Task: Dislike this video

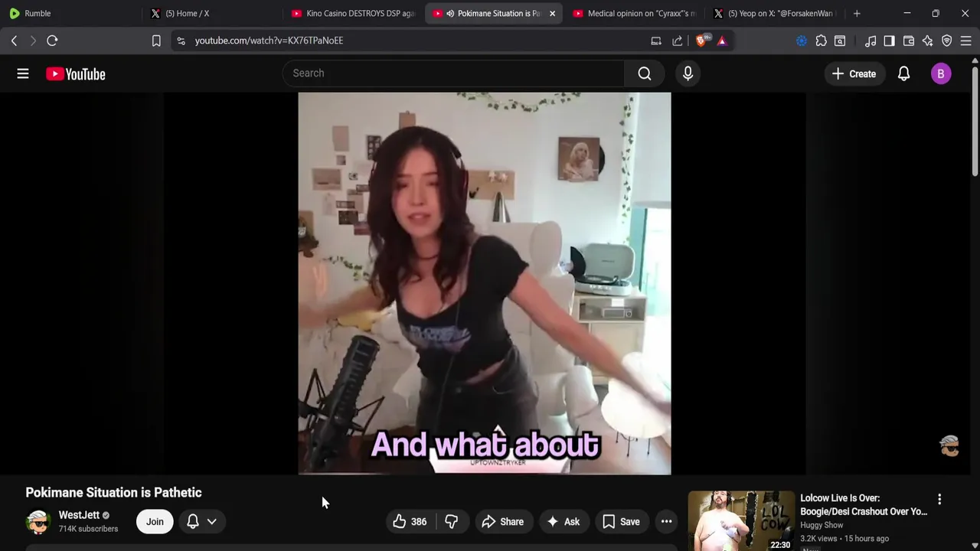Action: point(452,522)
